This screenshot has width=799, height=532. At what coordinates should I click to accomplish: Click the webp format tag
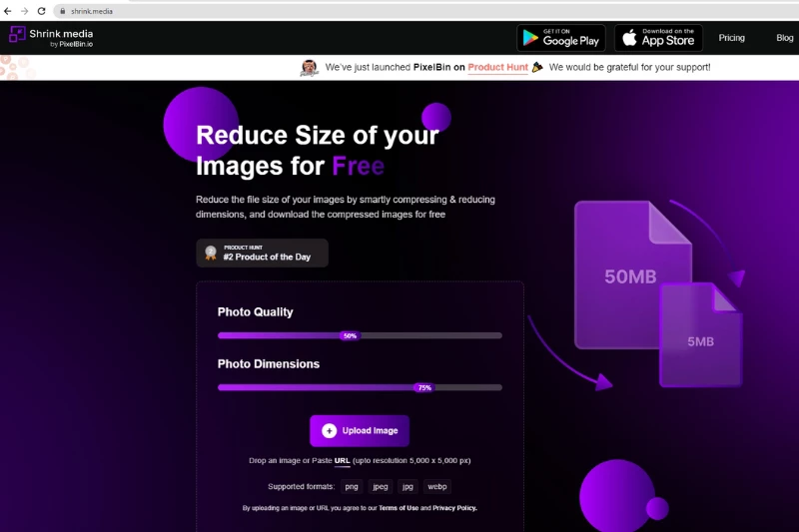tap(437, 487)
